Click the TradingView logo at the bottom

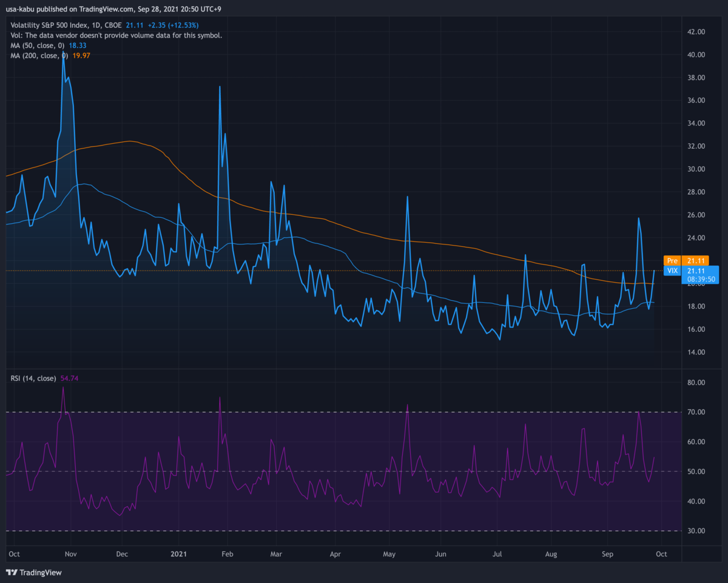pos(34,572)
